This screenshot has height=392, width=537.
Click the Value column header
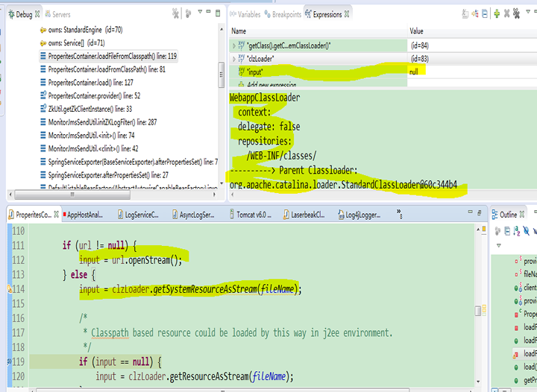(x=416, y=31)
